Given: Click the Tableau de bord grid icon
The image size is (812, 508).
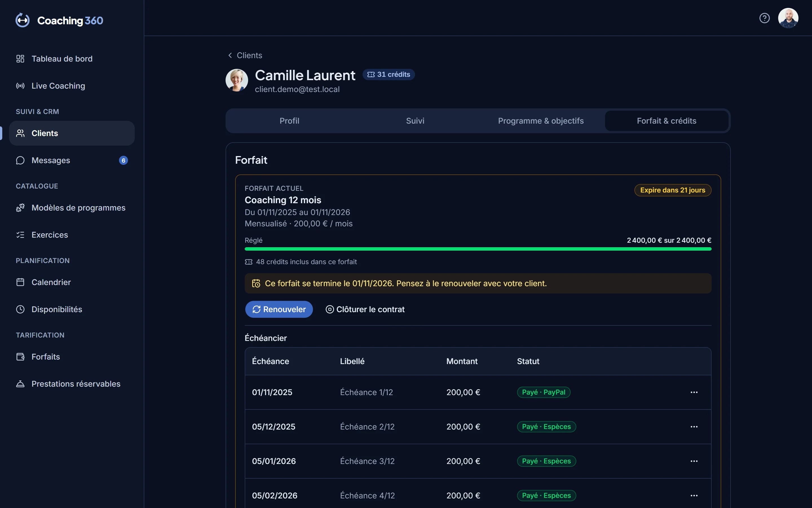Looking at the screenshot, I should click(20, 59).
